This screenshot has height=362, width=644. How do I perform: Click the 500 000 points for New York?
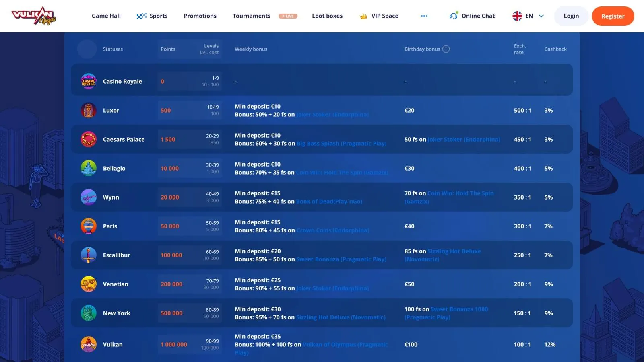(x=171, y=313)
